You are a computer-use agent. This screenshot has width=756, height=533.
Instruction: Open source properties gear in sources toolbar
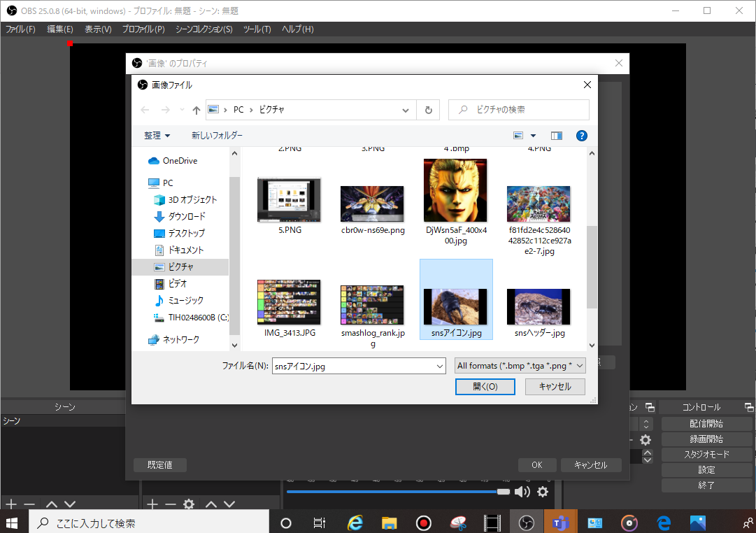point(189,504)
